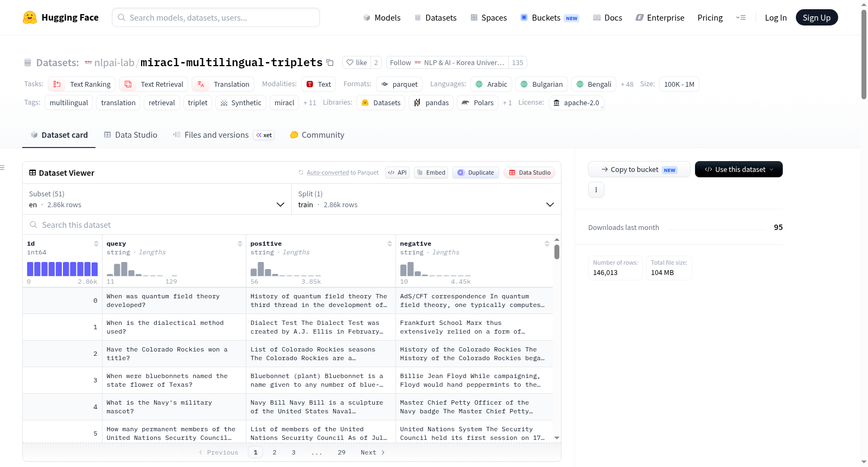This screenshot has width=868, height=467.
Task: Click the search magnifier in dataset search
Action: [34, 225]
